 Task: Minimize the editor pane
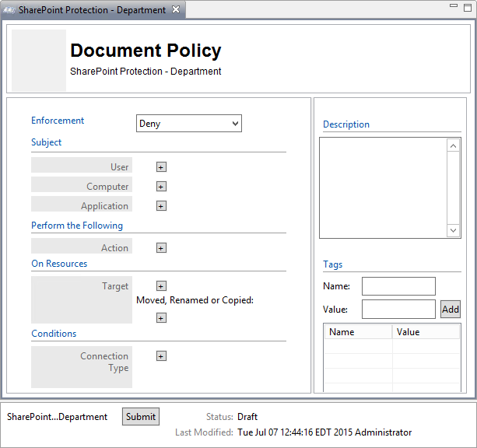tap(454, 5)
